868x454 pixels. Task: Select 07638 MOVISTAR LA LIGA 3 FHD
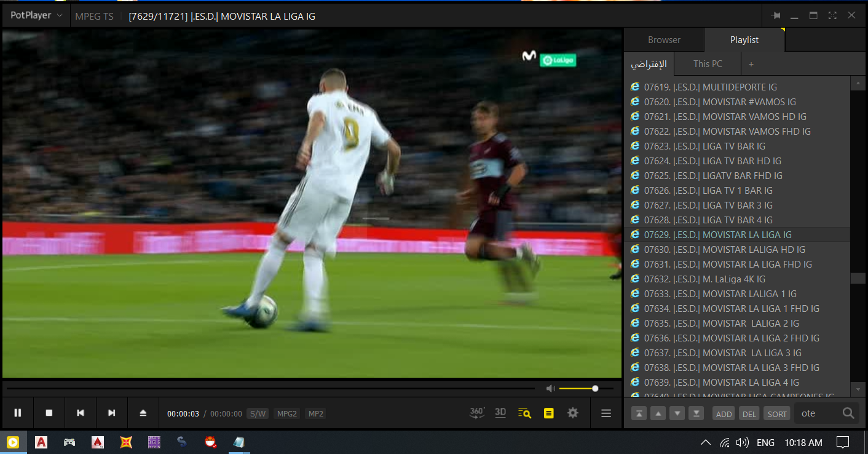[737, 368]
